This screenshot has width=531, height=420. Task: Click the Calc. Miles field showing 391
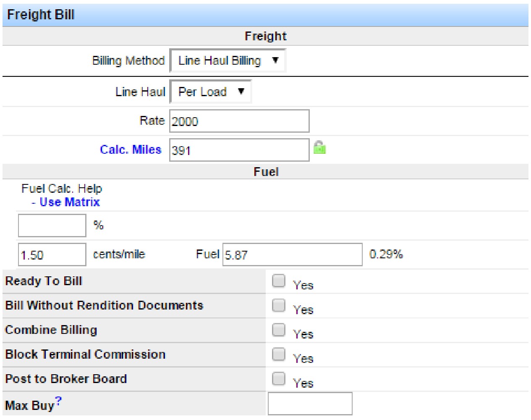click(239, 150)
